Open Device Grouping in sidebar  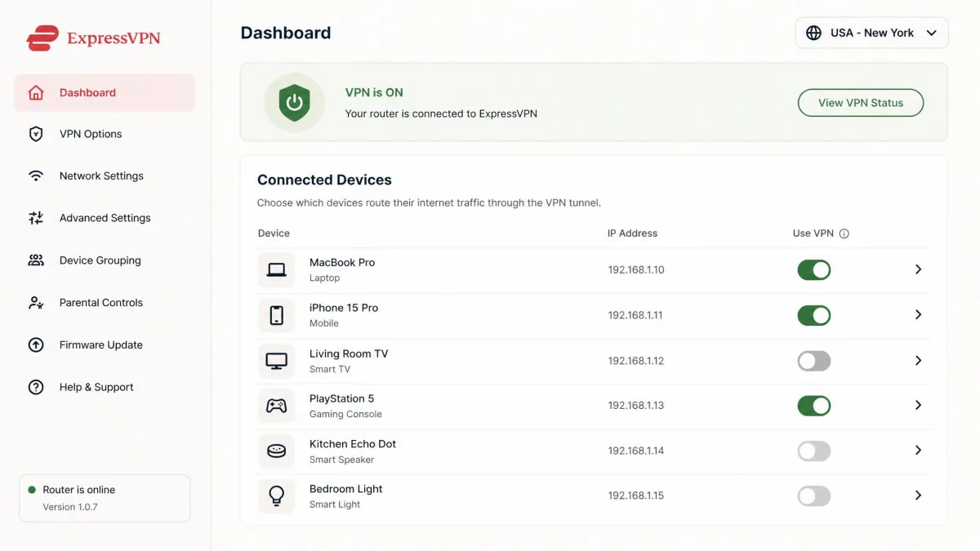[x=105, y=260]
